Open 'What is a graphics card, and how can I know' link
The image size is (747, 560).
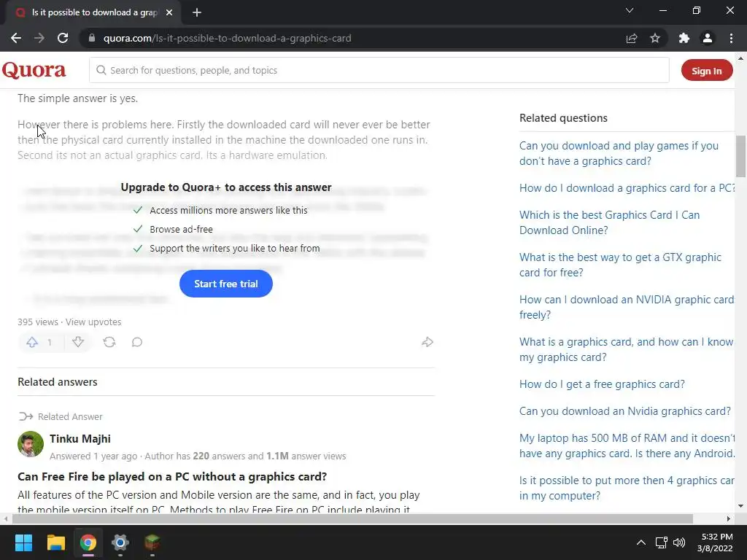(x=626, y=349)
